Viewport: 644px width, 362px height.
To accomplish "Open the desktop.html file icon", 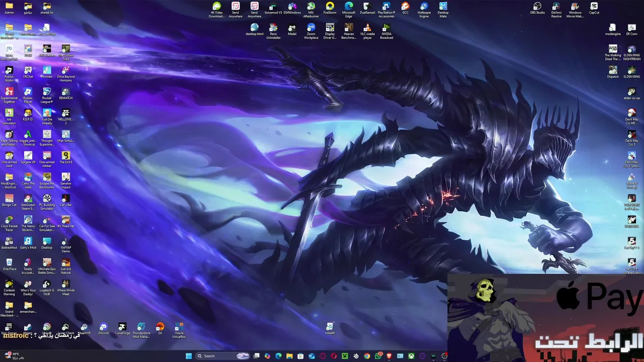I will click(x=254, y=30).
